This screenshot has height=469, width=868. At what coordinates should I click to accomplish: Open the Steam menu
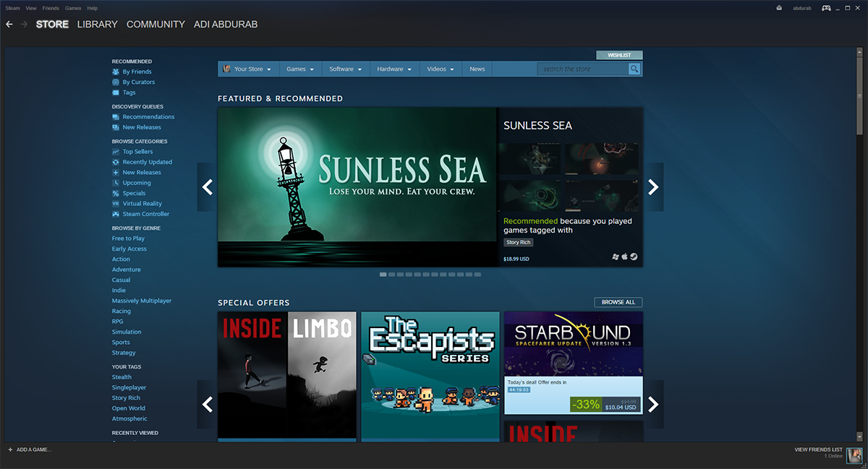[12, 8]
